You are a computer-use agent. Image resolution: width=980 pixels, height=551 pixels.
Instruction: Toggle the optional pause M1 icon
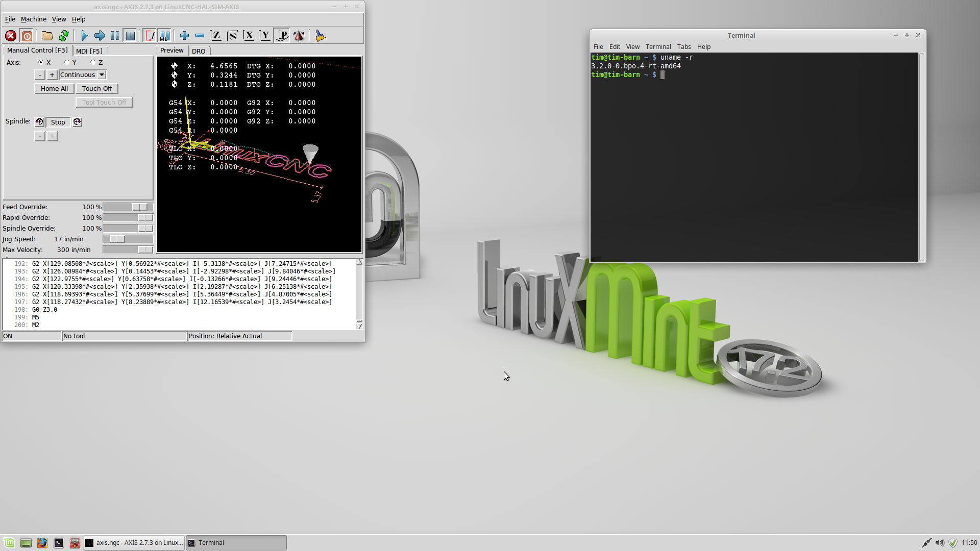point(164,36)
